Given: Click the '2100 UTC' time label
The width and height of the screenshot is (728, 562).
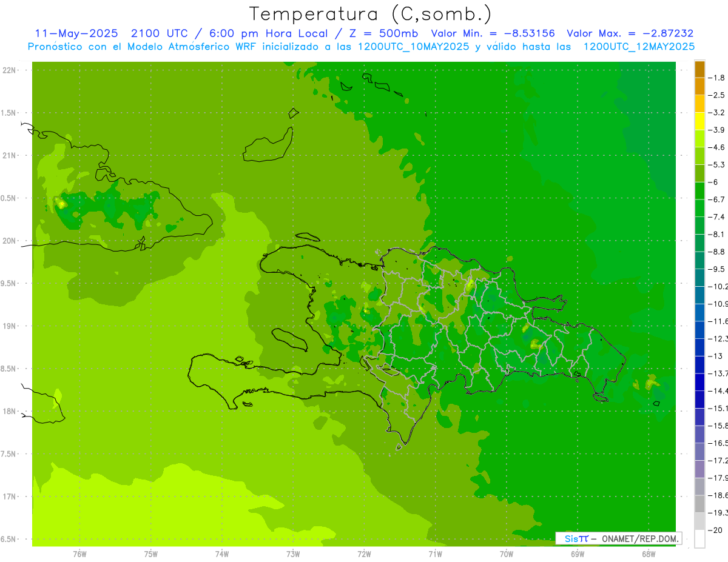Looking at the screenshot, I should (x=160, y=33).
